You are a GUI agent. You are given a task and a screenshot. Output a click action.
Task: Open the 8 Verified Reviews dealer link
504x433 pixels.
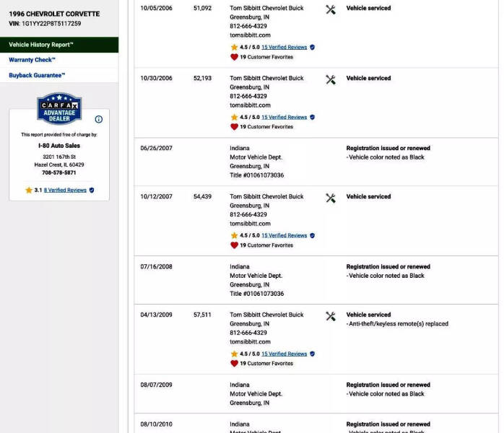65,191
